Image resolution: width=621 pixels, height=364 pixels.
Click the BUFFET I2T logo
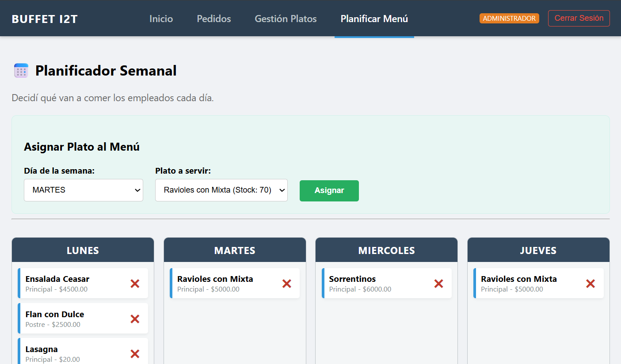coord(45,19)
